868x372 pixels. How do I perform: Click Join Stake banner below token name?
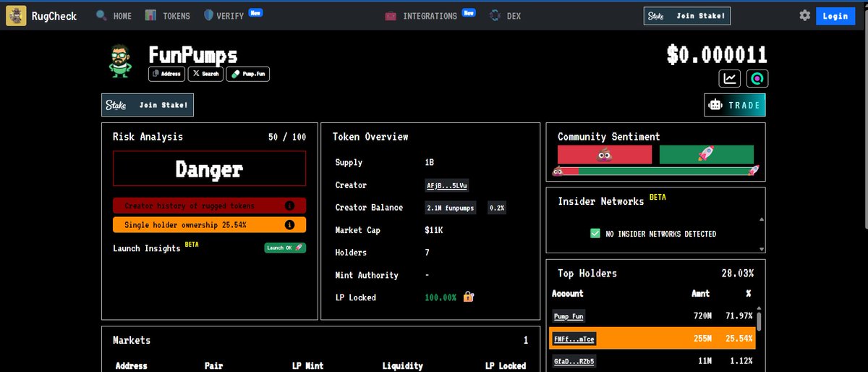(x=148, y=105)
